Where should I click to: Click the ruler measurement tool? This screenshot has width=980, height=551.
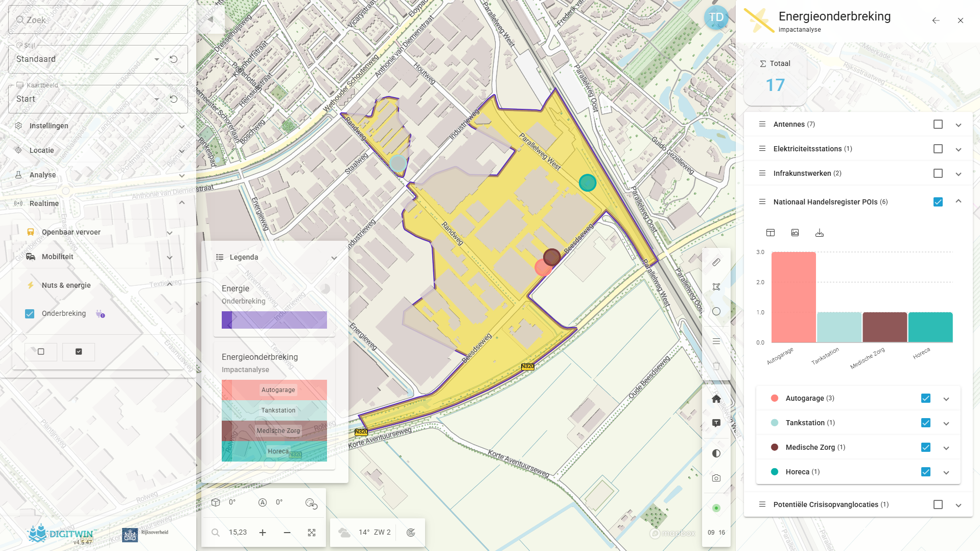716,262
